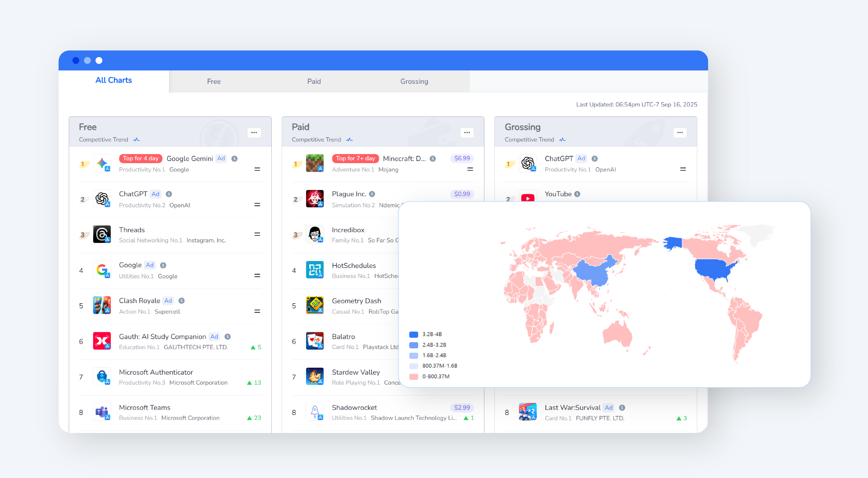This screenshot has width=868, height=478.
Task: Expand the Paid chart three-dot menu
Action: coord(467,133)
